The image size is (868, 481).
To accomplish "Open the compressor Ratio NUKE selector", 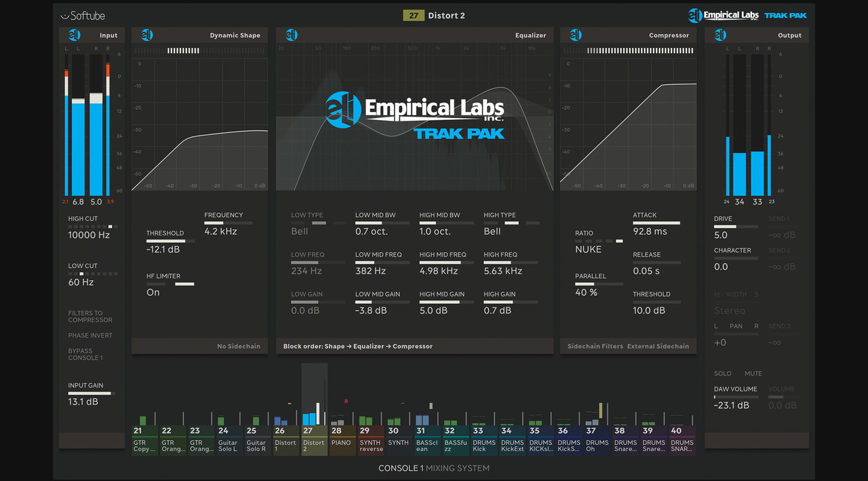I will pyautogui.click(x=588, y=249).
